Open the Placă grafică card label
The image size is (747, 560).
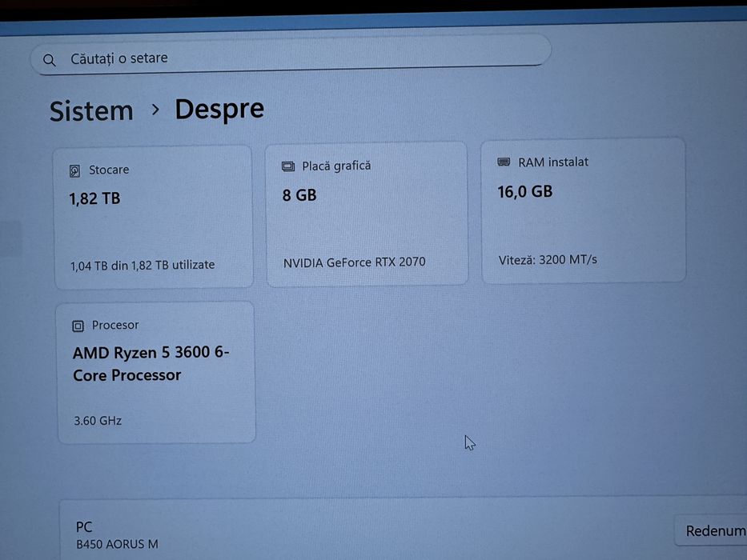[x=336, y=166]
